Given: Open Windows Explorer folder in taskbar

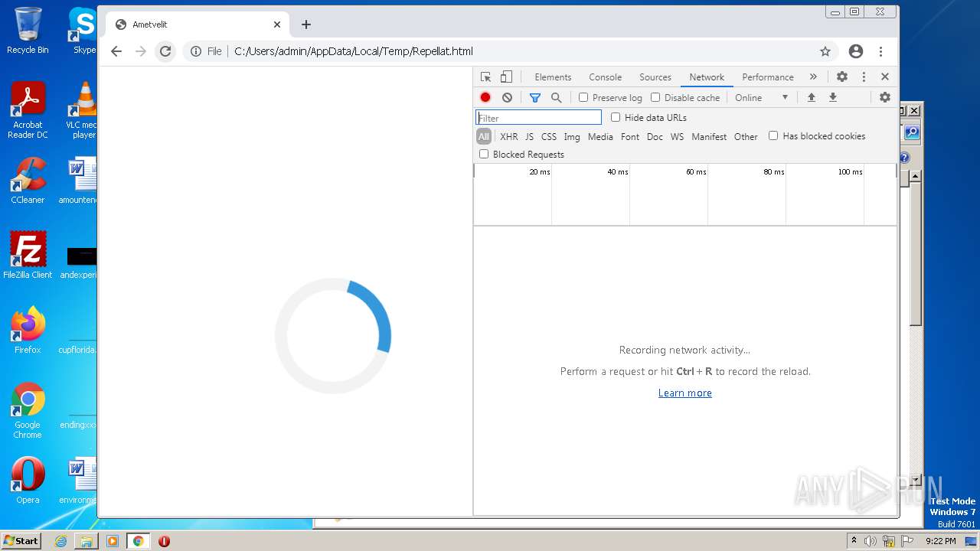Looking at the screenshot, I should 87,541.
